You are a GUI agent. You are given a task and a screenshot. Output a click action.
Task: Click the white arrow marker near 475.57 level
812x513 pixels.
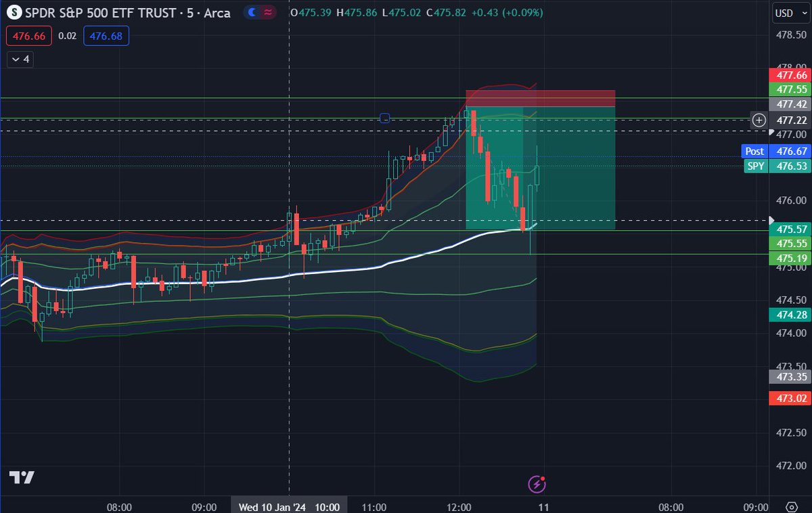point(772,221)
